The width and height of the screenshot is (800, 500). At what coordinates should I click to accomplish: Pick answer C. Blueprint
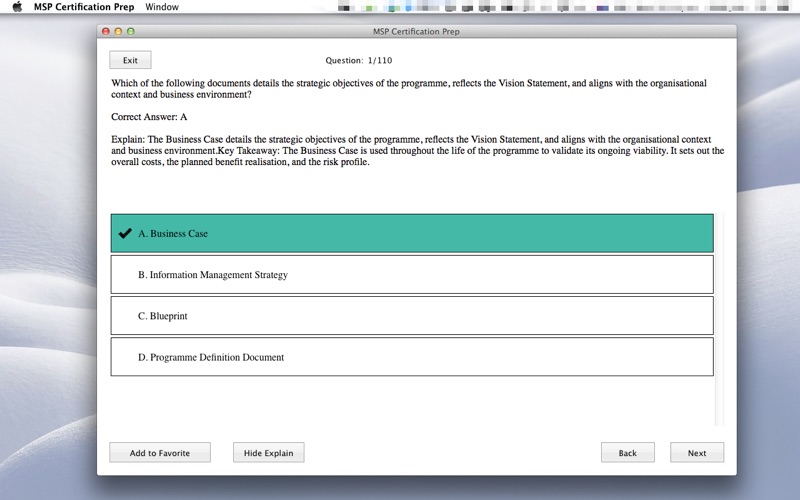point(412,316)
